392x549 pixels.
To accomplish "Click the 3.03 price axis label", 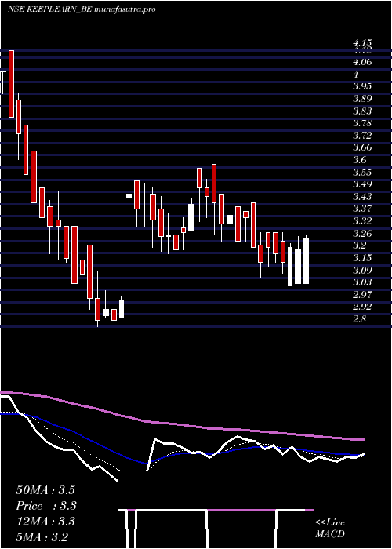I will pos(362,282).
